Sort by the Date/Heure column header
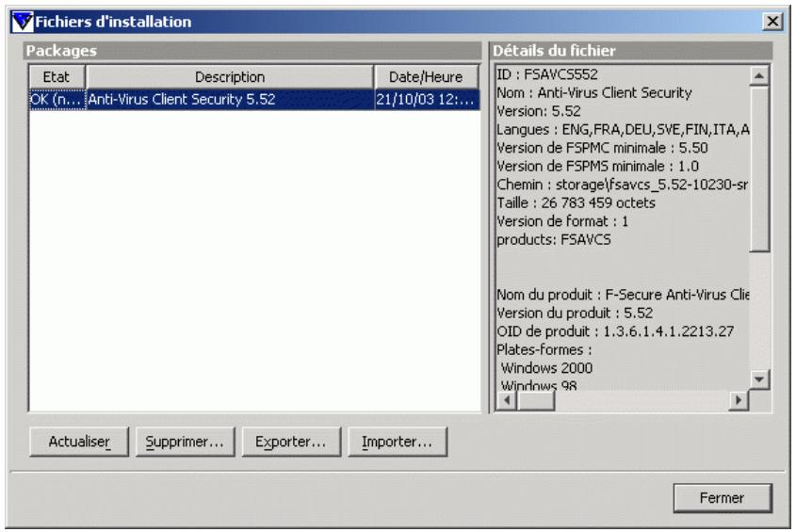The width and height of the screenshot is (796, 532). [426, 76]
